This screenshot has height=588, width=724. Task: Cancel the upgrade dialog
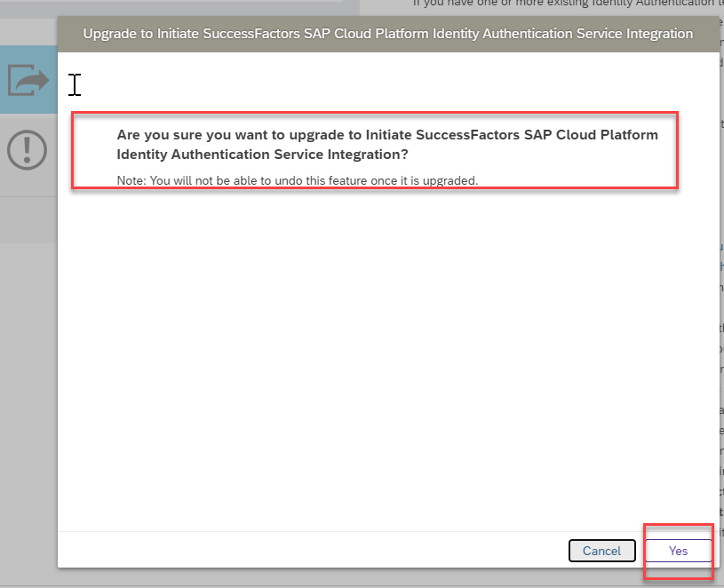pyautogui.click(x=601, y=551)
